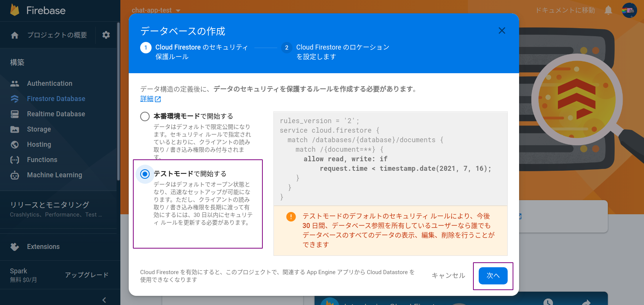Select 本番環境モード radio button
644x305 pixels.
pos(145,116)
